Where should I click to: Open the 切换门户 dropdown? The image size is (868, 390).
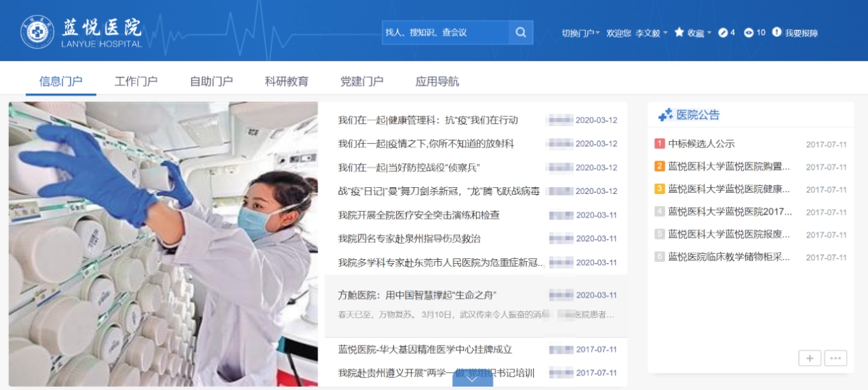pyautogui.click(x=581, y=33)
